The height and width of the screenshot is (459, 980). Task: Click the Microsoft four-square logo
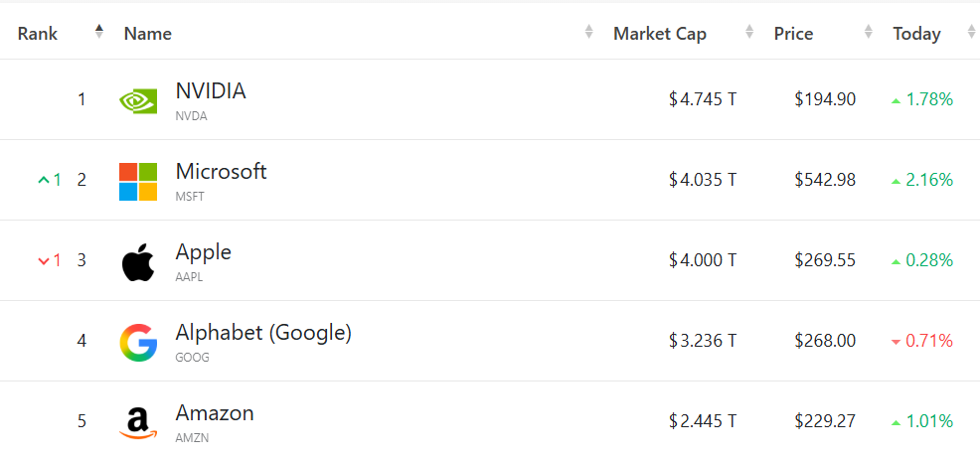click(138, 181)
